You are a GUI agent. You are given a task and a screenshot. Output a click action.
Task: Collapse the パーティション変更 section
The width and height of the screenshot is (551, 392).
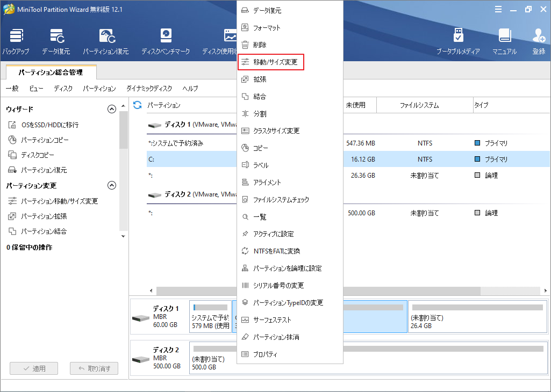tap(112, 185)
